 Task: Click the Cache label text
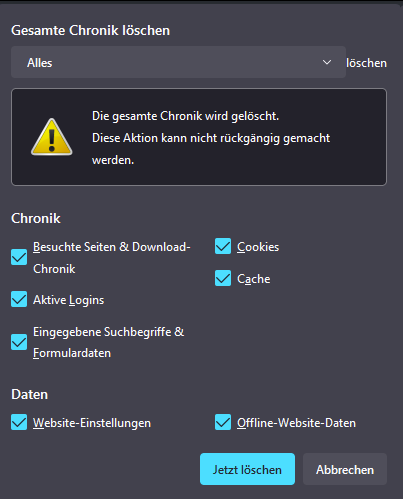[254, 279]
